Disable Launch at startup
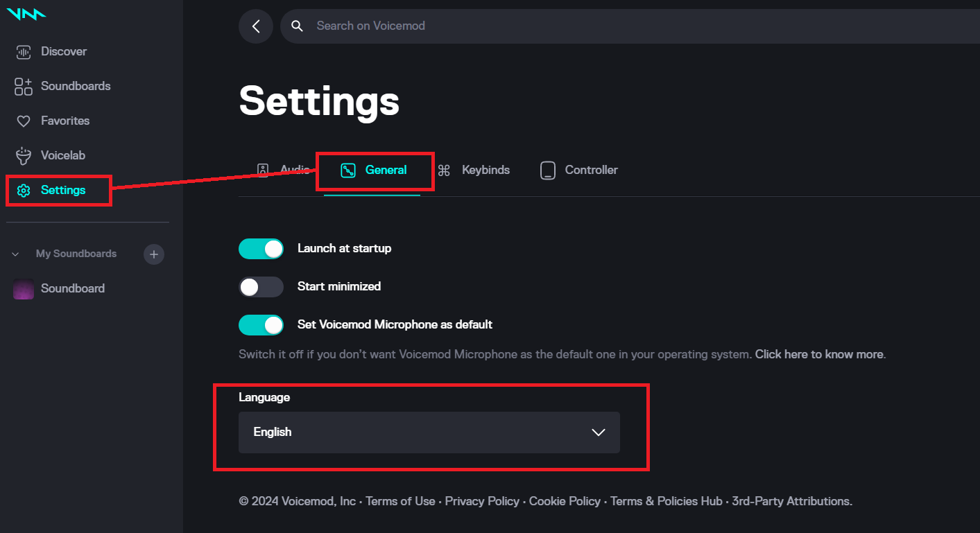 pyautogui.click(x=261, y=248)
